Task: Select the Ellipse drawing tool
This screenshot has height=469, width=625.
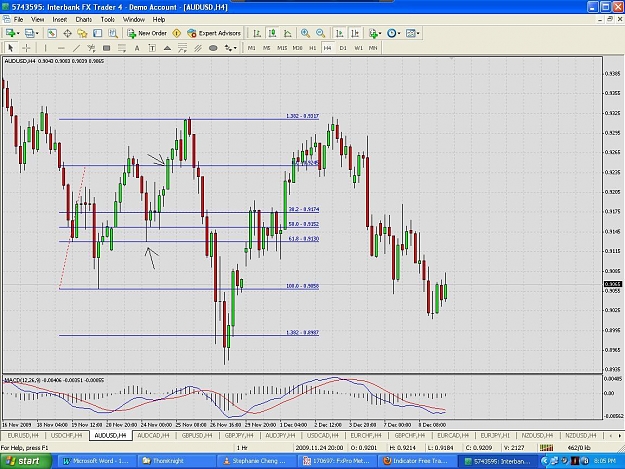Action: 213,48
